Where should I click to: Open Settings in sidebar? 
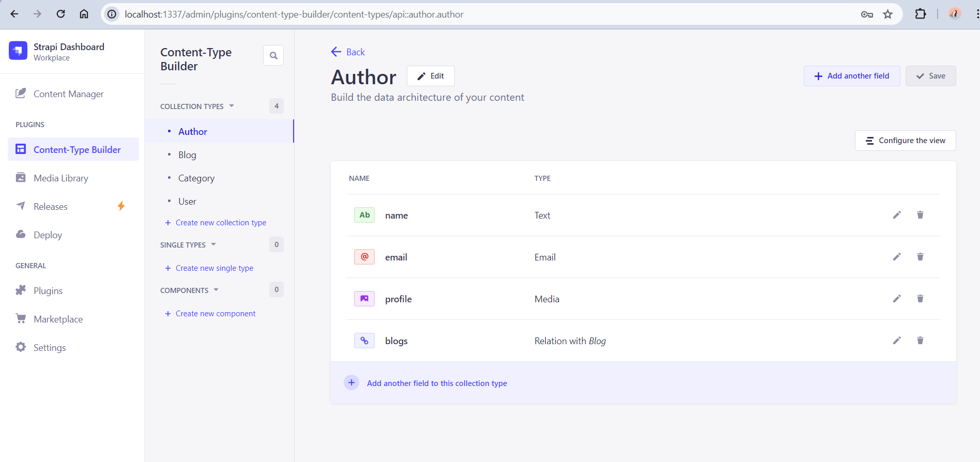[x=73, y=347]
